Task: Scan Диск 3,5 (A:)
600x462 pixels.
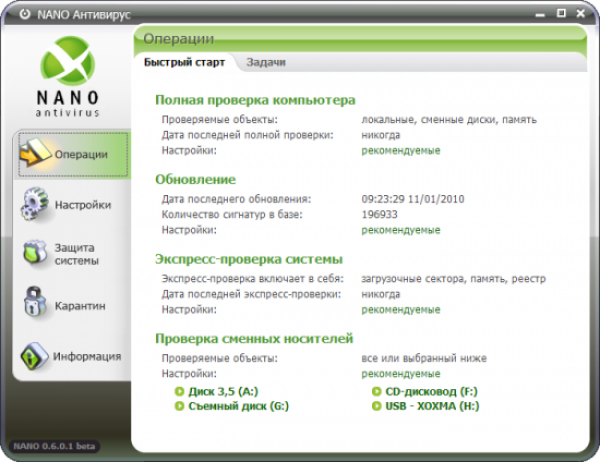Action: click(x=223, y=392)
